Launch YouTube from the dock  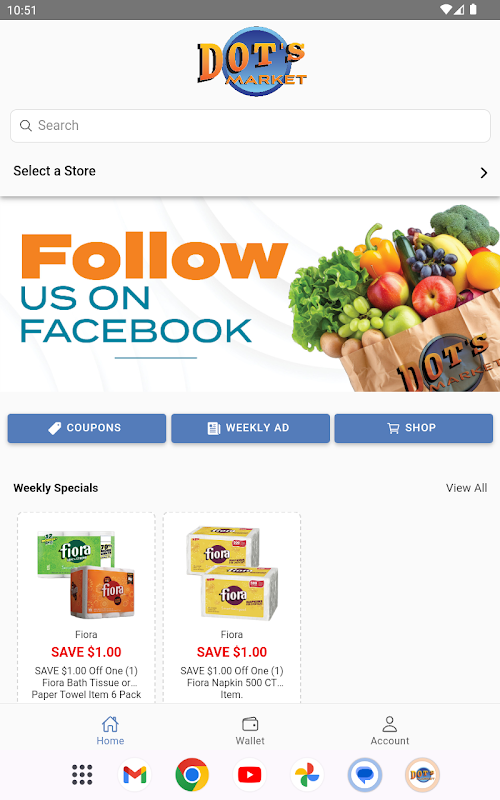pos(249,774)
